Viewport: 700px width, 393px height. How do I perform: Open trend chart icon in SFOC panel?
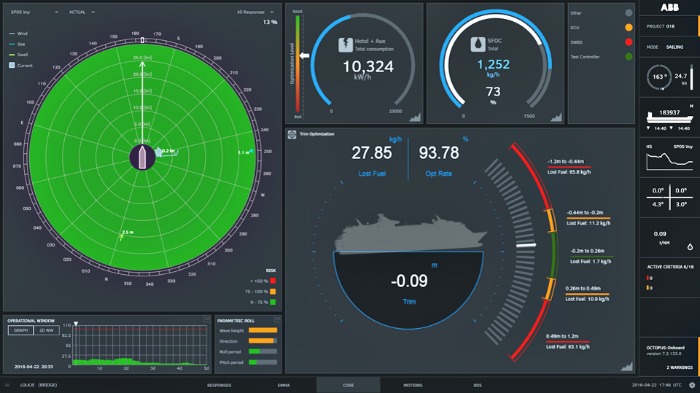556,117
